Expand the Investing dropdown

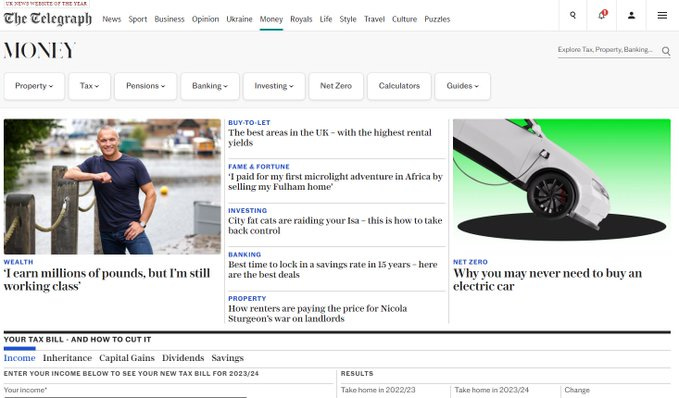tap(274, 86)
